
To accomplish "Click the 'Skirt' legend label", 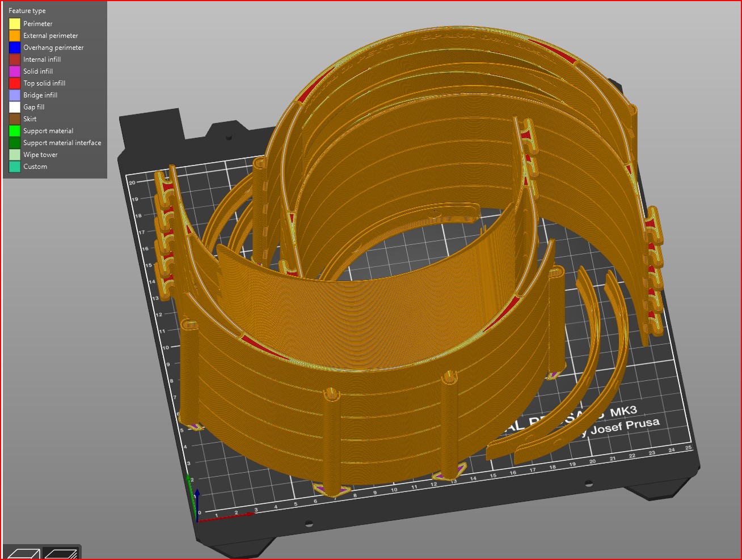I will pos(30,119).
